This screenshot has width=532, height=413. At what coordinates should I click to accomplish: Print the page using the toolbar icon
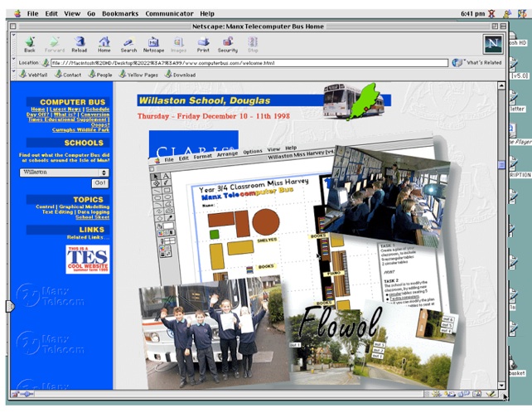pos(203,43)
